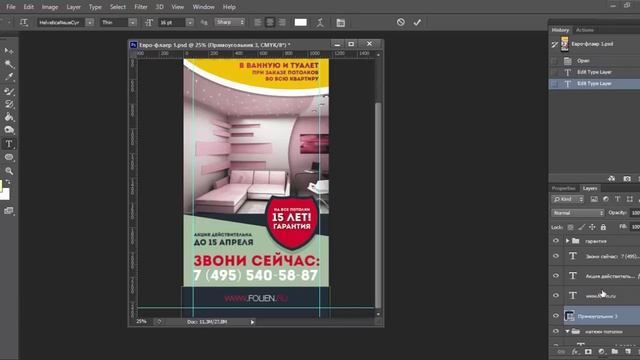Screen dimensions: 640x360
Task: Left align text in options bar
Action: tap(258, 22)
